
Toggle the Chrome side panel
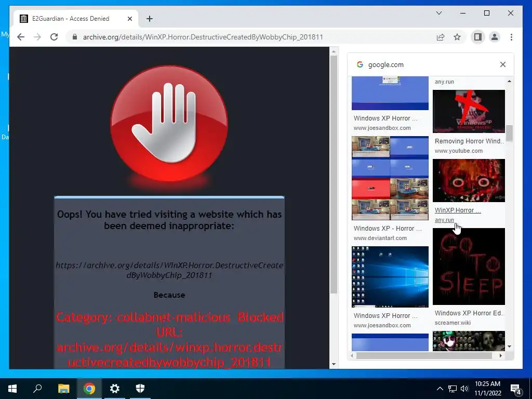coord(478,37)
